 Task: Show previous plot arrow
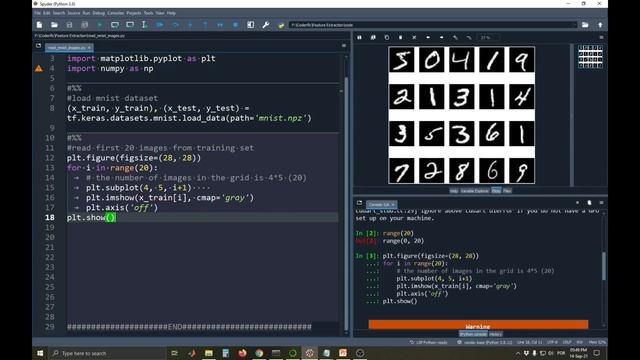(428, 38)
